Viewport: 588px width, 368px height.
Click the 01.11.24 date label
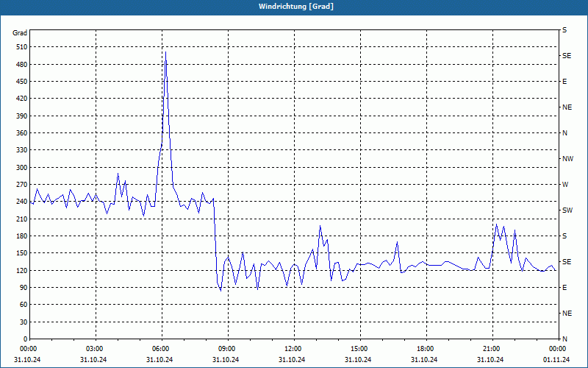coord(557,359)
